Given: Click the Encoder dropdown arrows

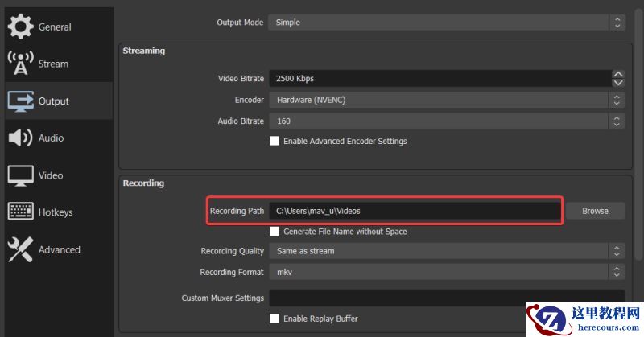Looking at the screenshot, I should (617, 100).
